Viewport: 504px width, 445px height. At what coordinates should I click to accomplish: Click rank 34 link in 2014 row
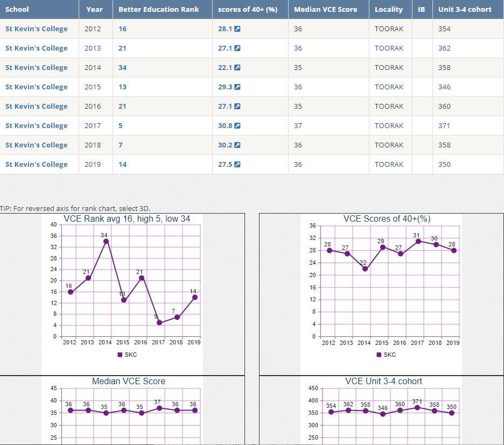pyautogui.click(x=122, y=67)
